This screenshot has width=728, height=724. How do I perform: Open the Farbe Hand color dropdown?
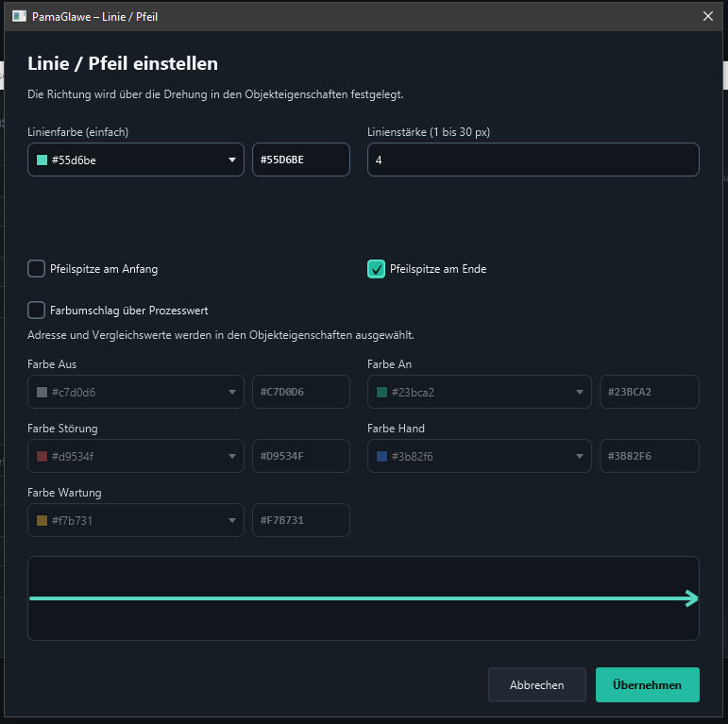tap(479, 456)
